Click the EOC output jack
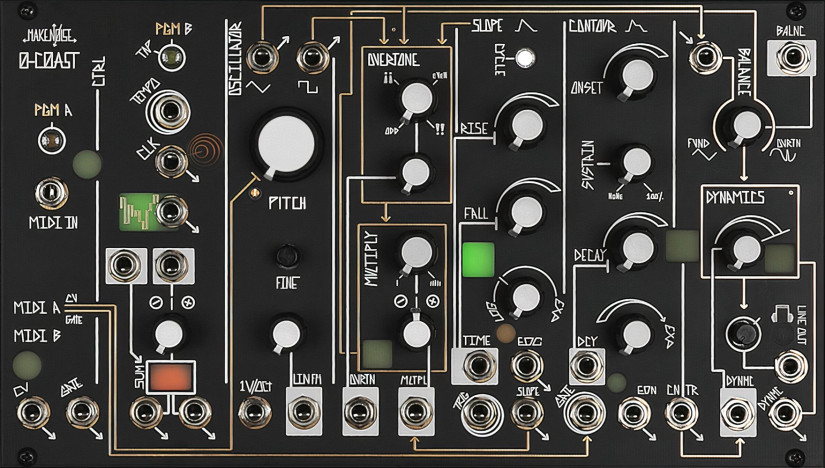This screenshot has height=468, width=825. tap(527, 366)
